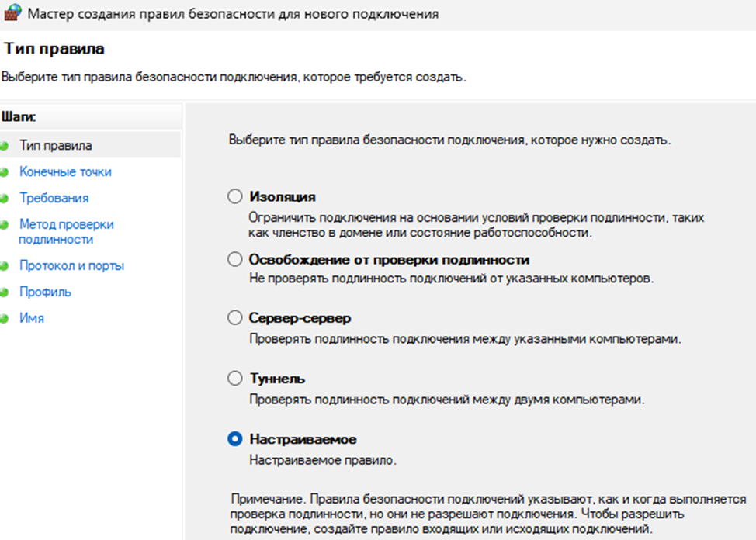Choose the Сервер-сервер rule type
This screenshot has height=540, width=756.
(234, 317)
